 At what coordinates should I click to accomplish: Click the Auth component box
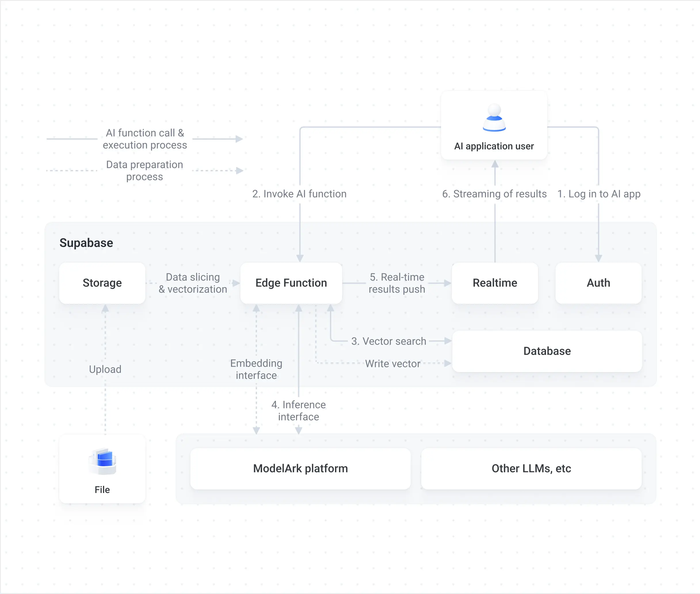[x=598, y=283]
